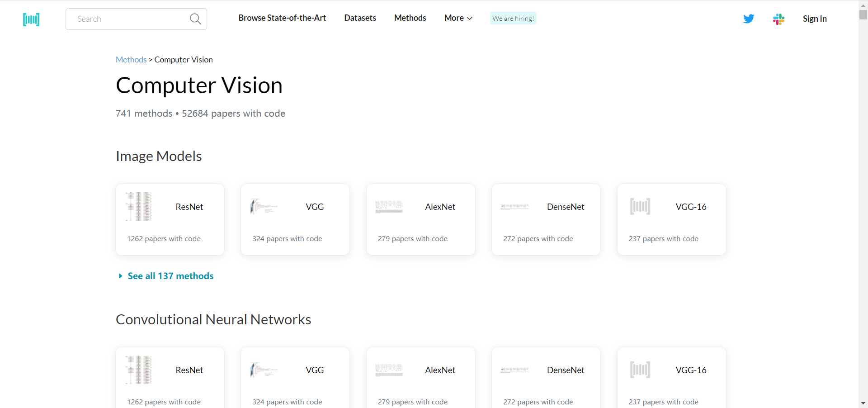868x408 pixels.
Task: Select VGG title in Convolutional Neural Networks
Action: [x=315, y=370]
